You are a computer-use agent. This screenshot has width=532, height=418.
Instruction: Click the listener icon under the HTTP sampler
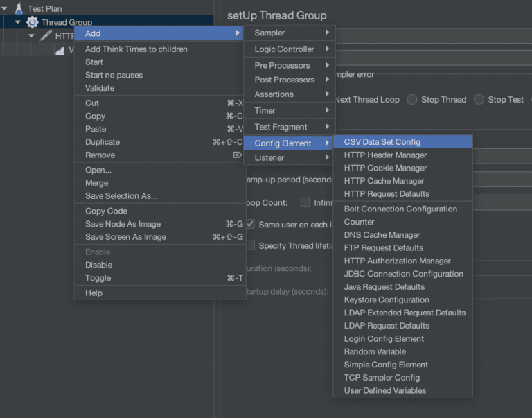pos(60,50)
